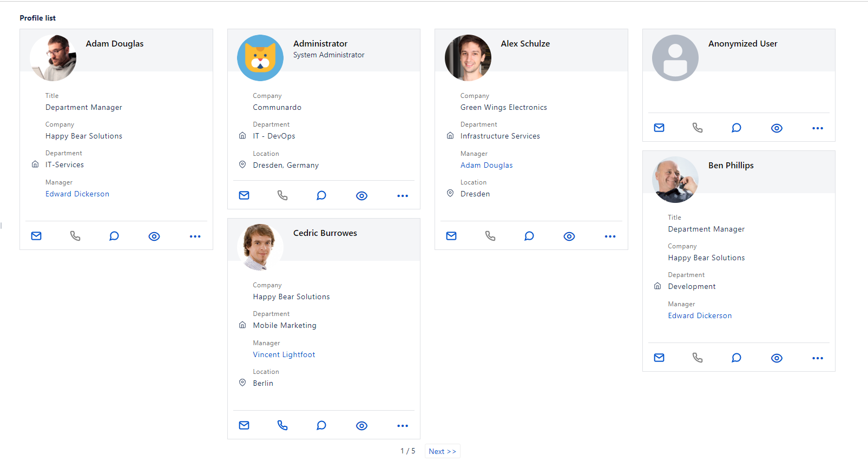Click the chat bubble icon on Administrator's card
868x461 pixels.
(321, 195)
